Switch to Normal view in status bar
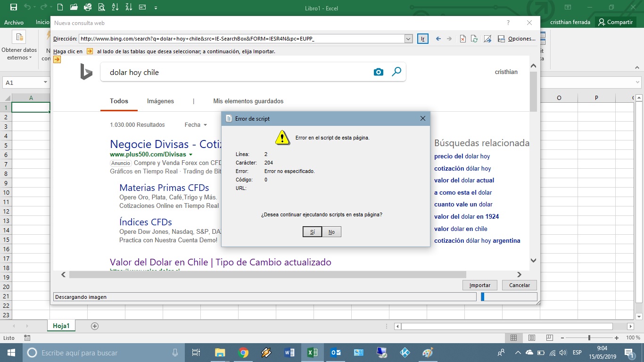 (x=514, y=338)
